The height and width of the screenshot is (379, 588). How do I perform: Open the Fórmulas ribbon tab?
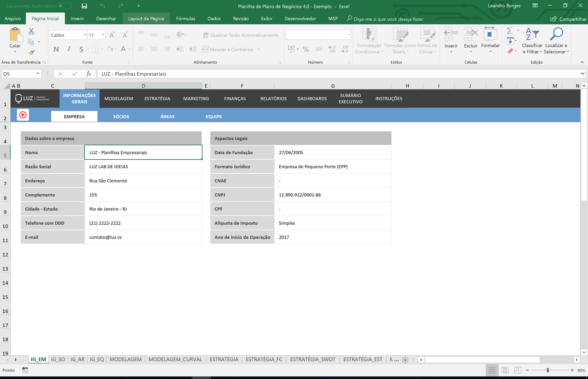tap(185, 19)
